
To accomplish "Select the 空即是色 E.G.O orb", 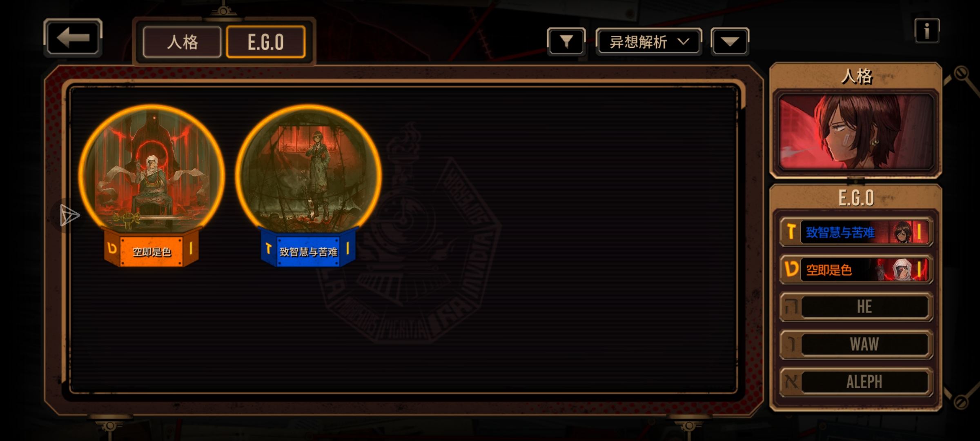I will pyautogui.click(x=151, y=172).
